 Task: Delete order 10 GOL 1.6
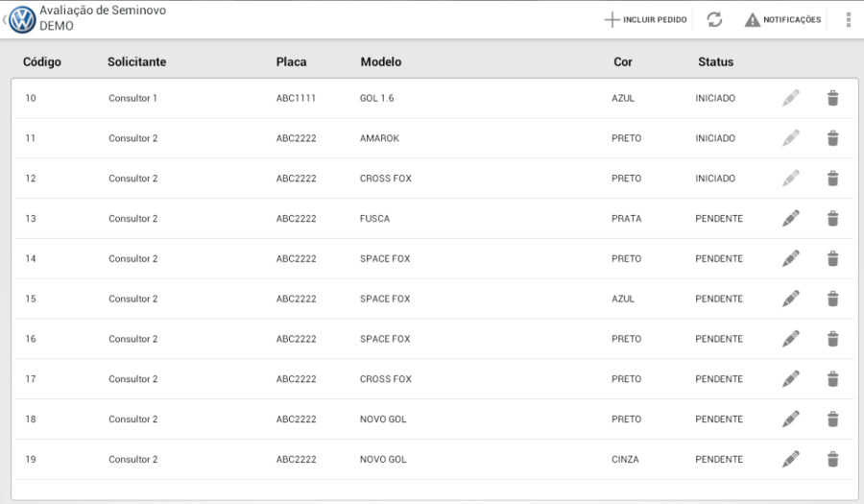point(832,98)
